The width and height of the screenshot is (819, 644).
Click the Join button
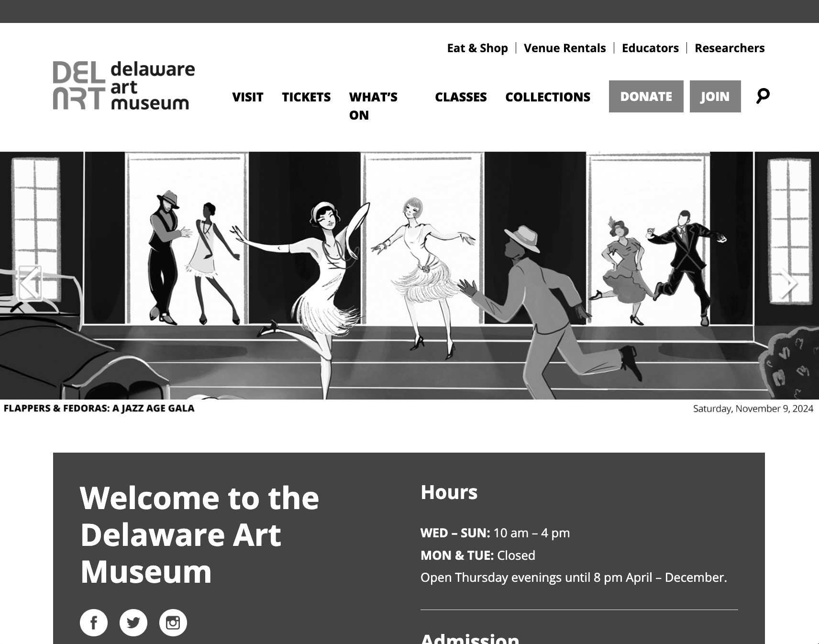tap(715, 97)
